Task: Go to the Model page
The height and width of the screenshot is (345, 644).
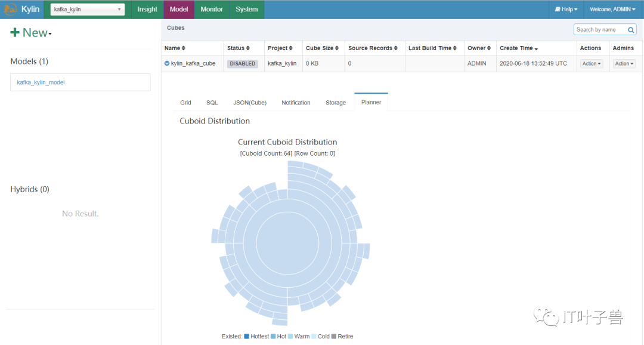Action: (179, 9)
